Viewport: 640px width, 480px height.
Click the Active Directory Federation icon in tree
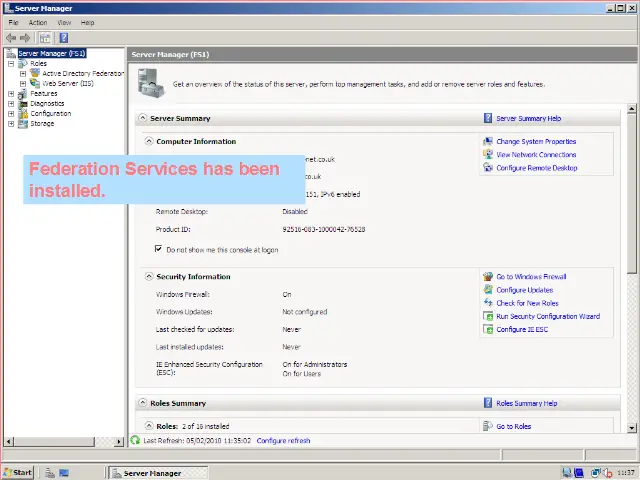pos(35,73)
